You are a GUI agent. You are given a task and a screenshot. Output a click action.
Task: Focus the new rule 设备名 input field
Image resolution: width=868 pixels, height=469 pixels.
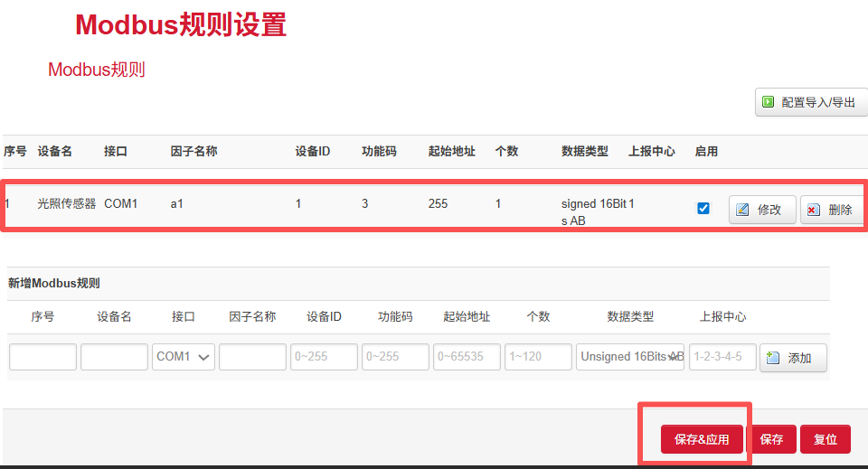pyautogui.click(x=114, y=357)
